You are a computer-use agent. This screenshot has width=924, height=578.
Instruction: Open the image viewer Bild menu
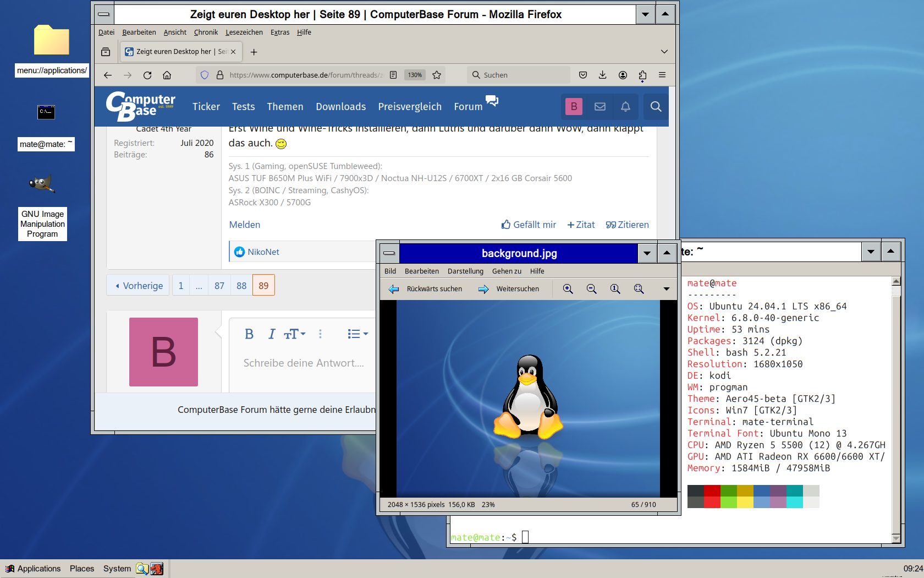click(x=391, y=271)
